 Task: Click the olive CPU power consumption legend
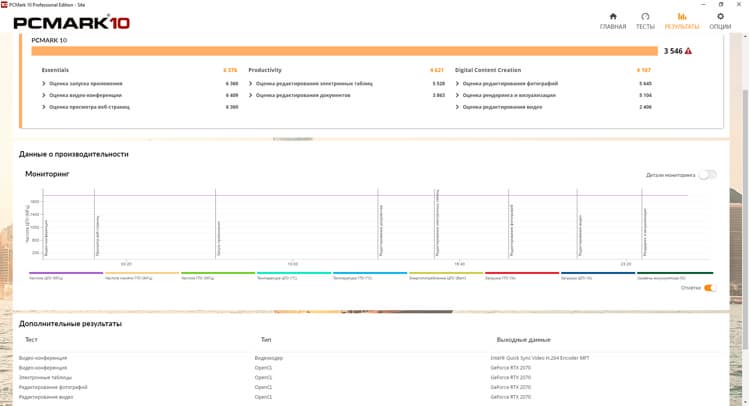[x=446, y=273]
